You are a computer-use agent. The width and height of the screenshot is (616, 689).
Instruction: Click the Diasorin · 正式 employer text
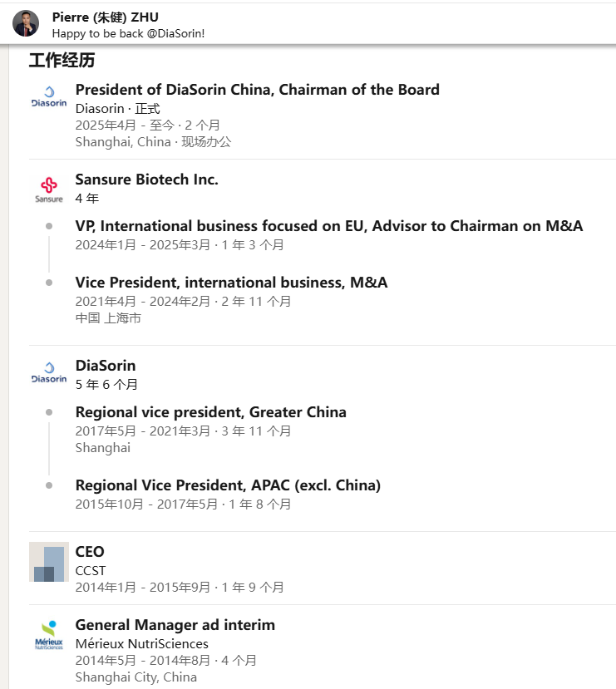(117, 109)
